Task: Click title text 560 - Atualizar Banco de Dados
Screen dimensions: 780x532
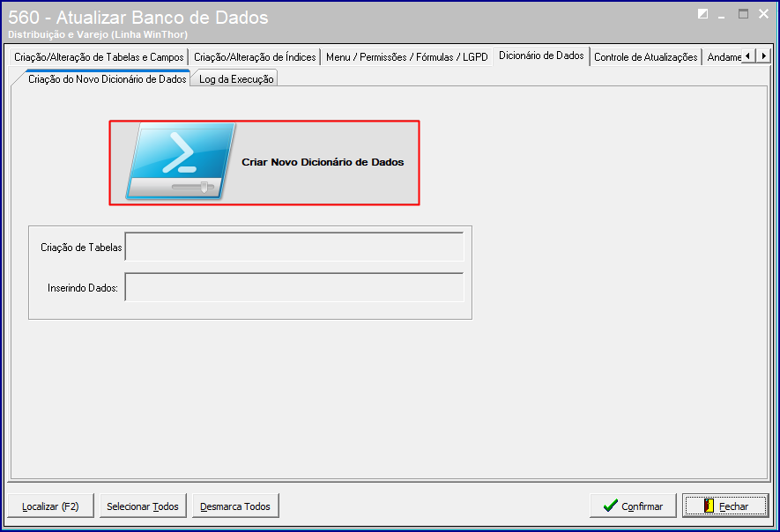Action: click(138, 18)
